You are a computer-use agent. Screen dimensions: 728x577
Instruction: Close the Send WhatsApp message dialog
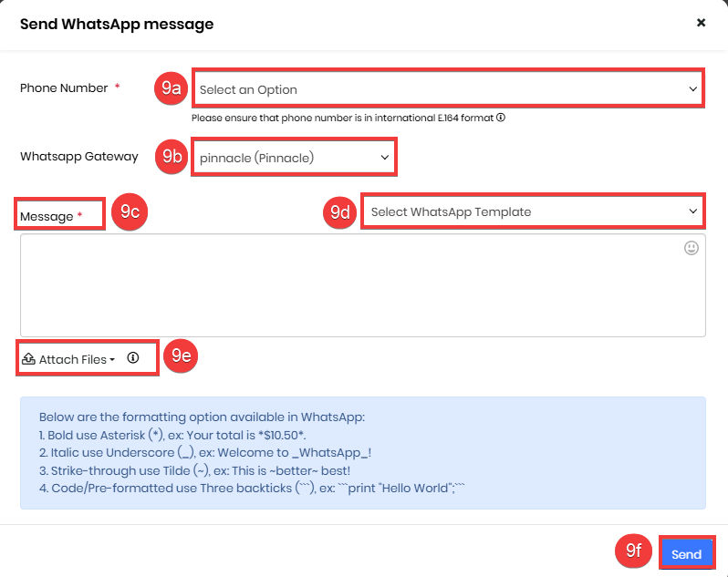tap(701, 23)
